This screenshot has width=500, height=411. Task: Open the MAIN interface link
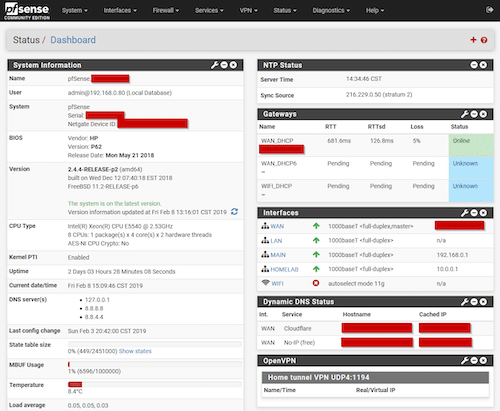pyautogui.click(x=278, y=255)
